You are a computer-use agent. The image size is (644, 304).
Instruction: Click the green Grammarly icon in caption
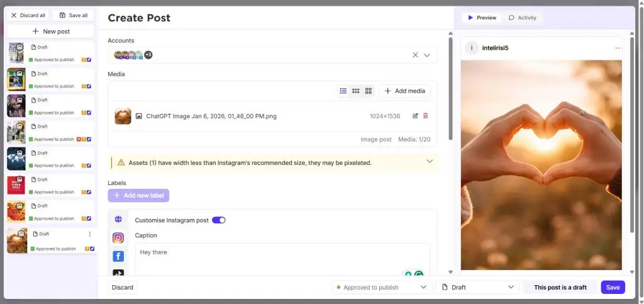[419, 274]
